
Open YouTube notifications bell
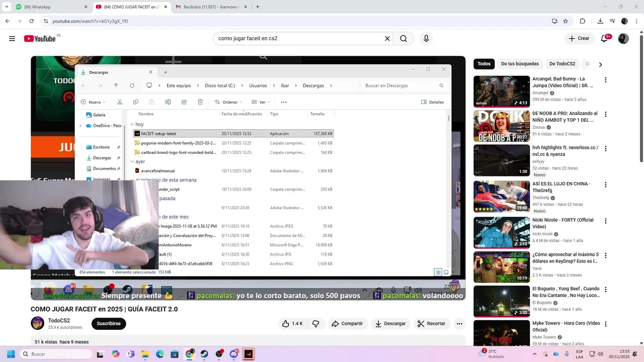pyautogui.click(x=605, y=39)
